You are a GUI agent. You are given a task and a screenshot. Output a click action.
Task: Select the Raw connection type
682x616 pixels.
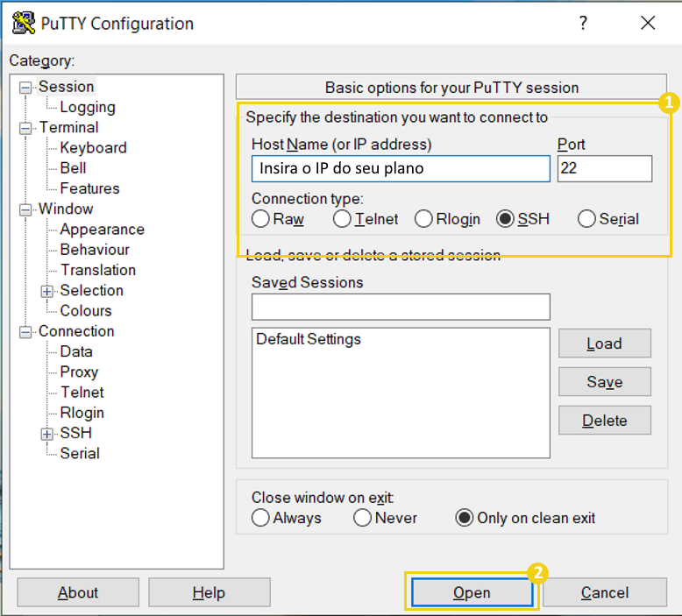click(x=260, y=219)
